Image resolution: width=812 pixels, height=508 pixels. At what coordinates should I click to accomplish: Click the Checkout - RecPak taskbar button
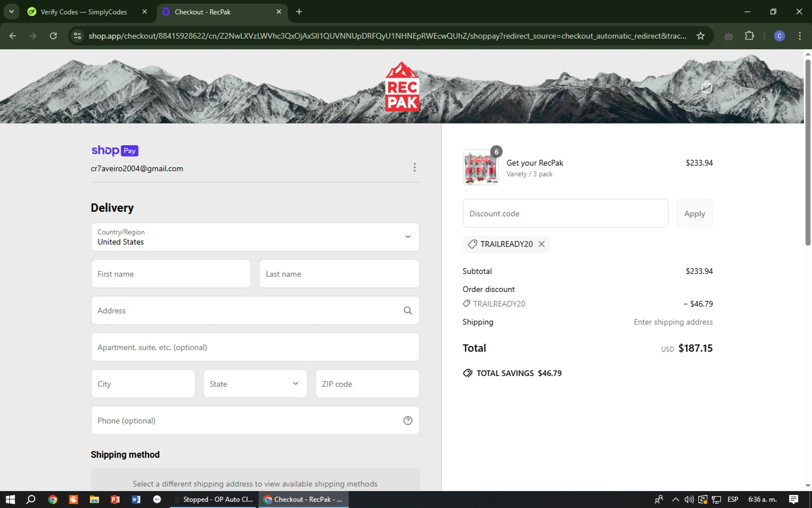[x=303, y=499]
